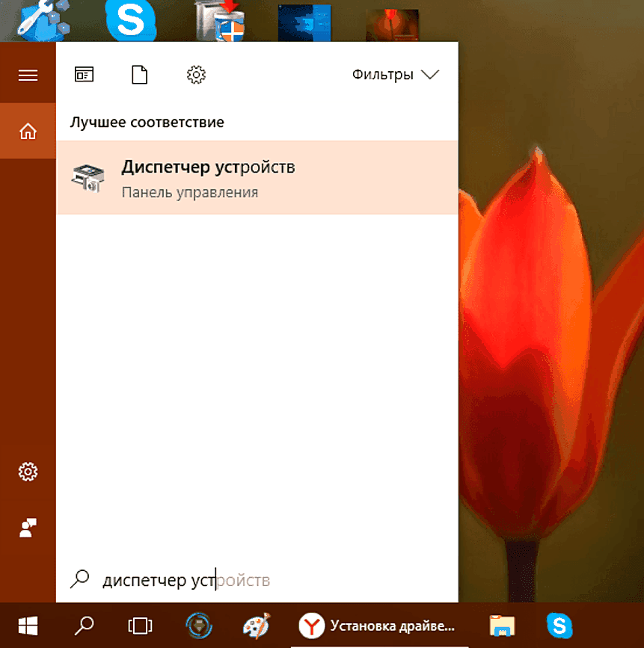644x648 pixels.
Task: Click the Windows Start button
Action: [x=28, y=625]
